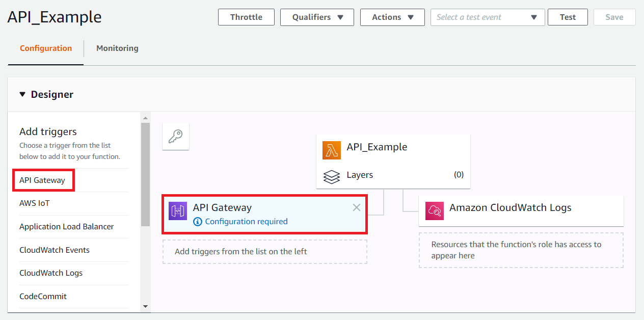Remove the API Gateway trigger with X
644x320 pixels.
(x=357, y=207)
